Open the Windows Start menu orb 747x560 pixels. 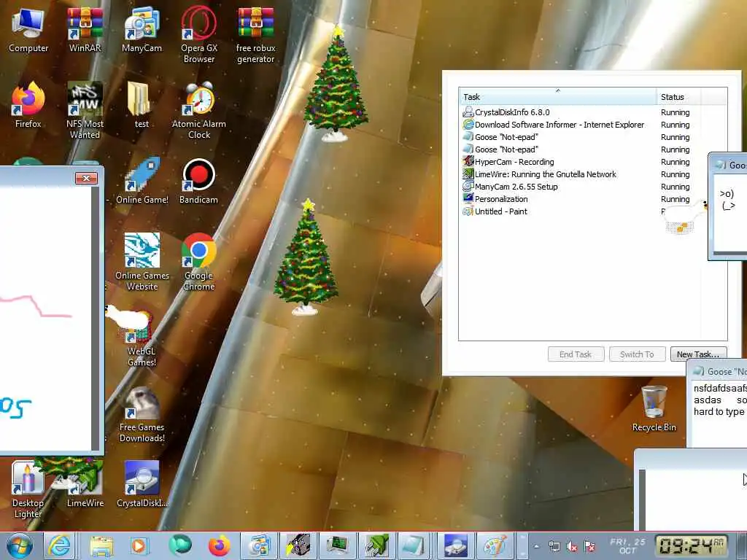coord(20,546)
